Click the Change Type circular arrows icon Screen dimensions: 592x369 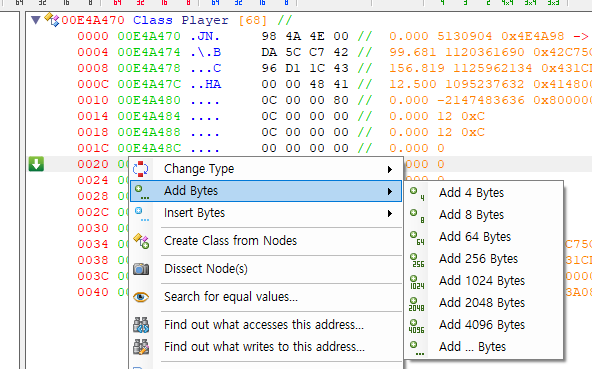141,169
